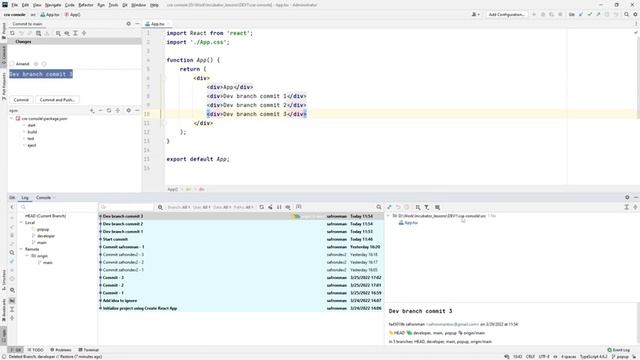This screenshot has height=360, width=640.
Task: Open the Help menu
Action: 154,5
